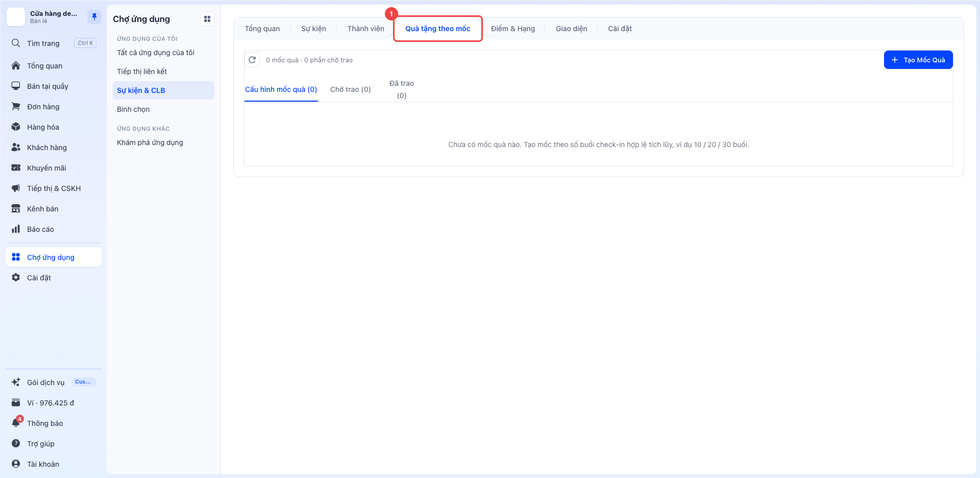This screenshot has width=980, height=478.
Task: Click the wallet icon showing 976.425 đ
Action: point(16,402)
